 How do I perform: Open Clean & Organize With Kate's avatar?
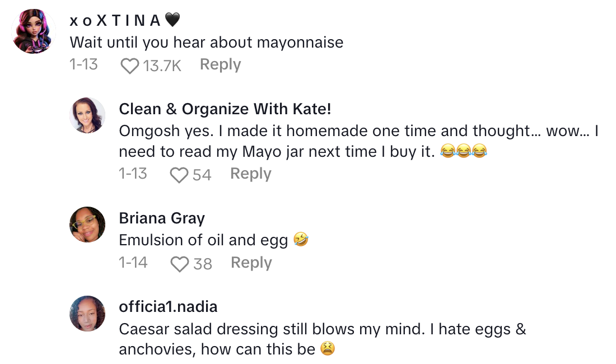pos(87,115)
